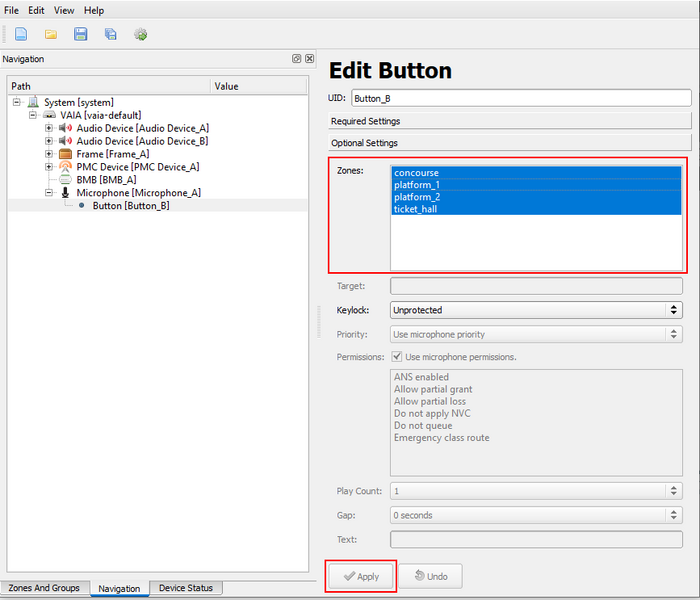Screen dimensions: 700x600
Task: Click the Save All toolbar icon
Action: point(111,34)
